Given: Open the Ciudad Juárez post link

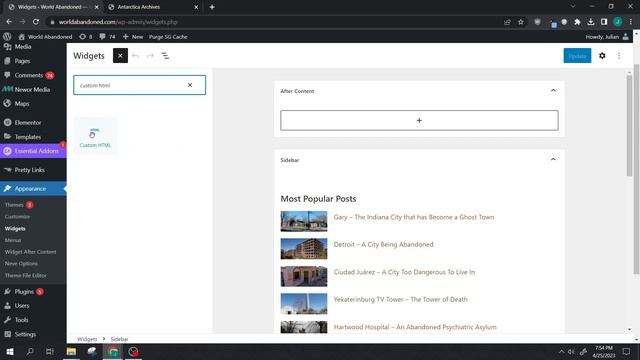Looking at the screenshot, I should [404, 272].
